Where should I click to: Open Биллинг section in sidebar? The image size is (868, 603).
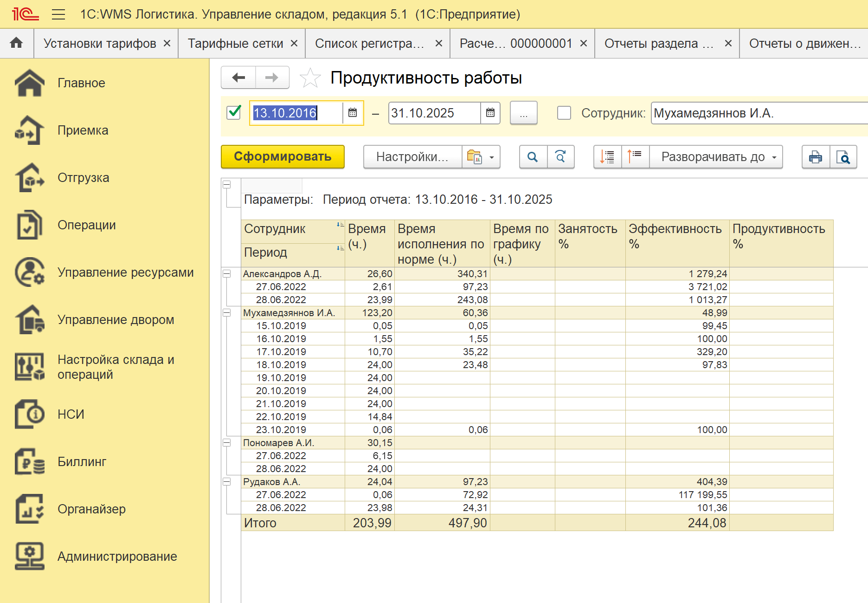pos(82,461)
